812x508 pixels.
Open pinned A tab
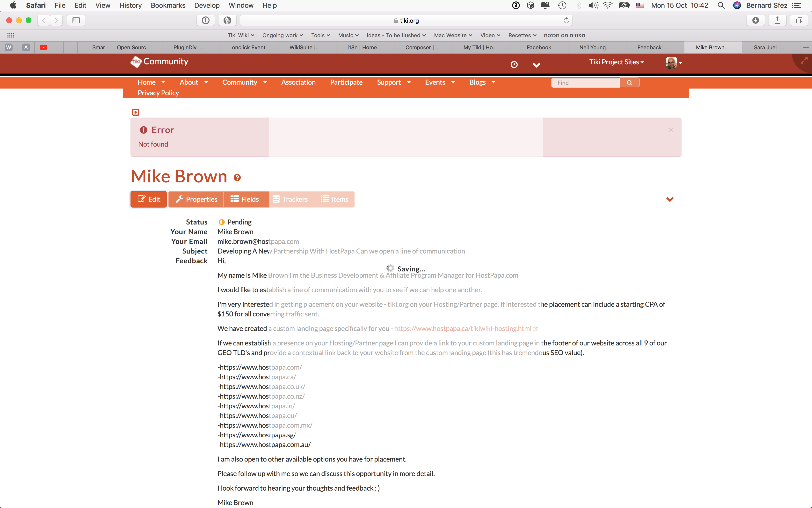coord(26,47)
